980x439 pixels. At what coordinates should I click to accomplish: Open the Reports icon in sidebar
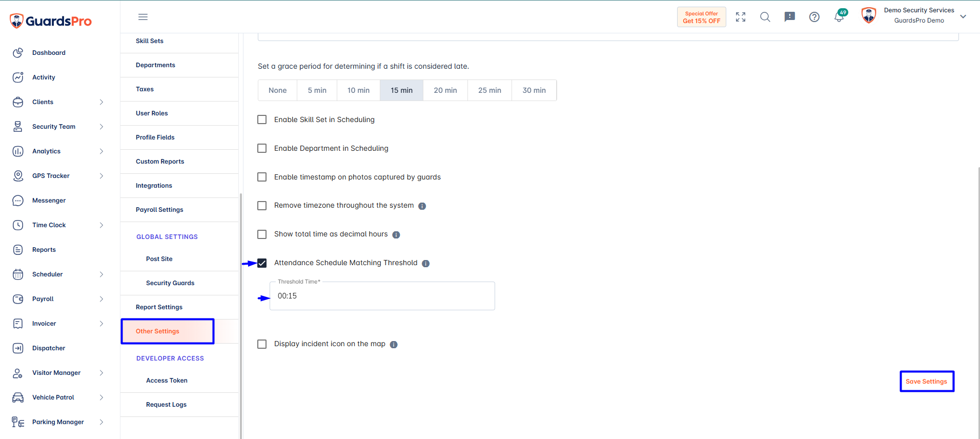(x=18, y=250)
